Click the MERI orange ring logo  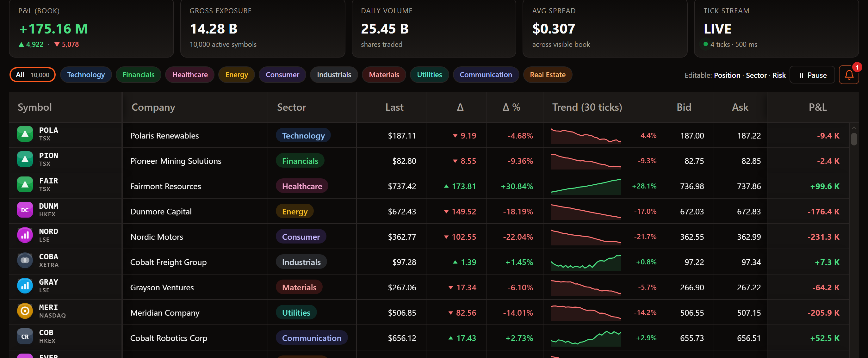[x=25, y=311]
